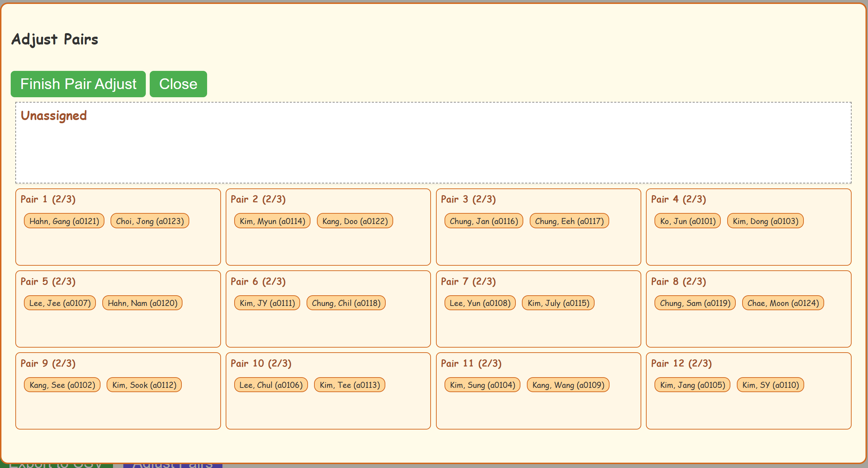The height and width of the screenshot is (468, 868).
Task: Click inside the Unassigned drop area
Action: 433,150
